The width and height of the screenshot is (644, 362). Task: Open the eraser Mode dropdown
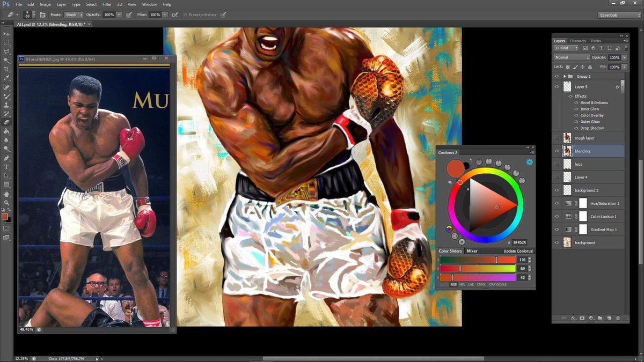click(74, 15)
